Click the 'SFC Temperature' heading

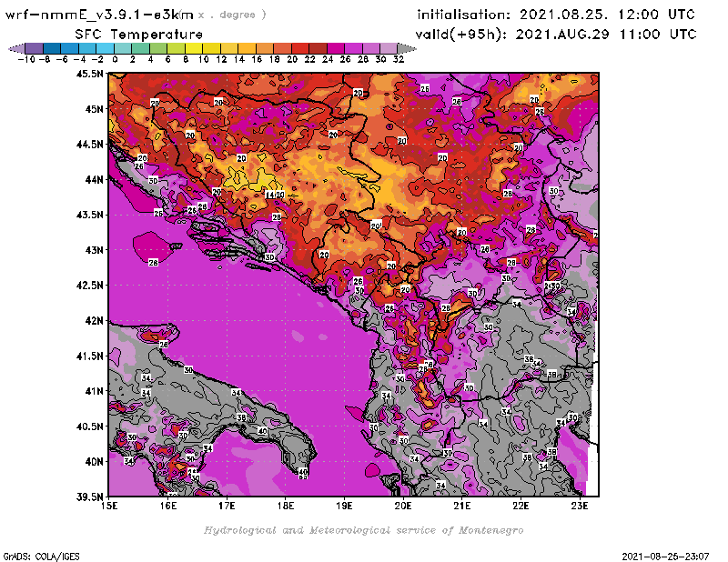coord(139,35)
